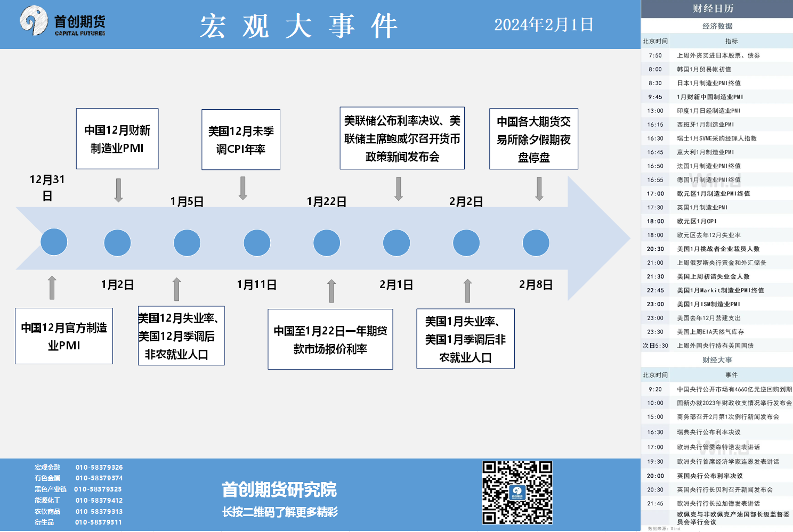Select row 欧元区去年12月失业率
The height and width of the screenshot is (532, 793).
pyautogui.click(x=717, y=235)
